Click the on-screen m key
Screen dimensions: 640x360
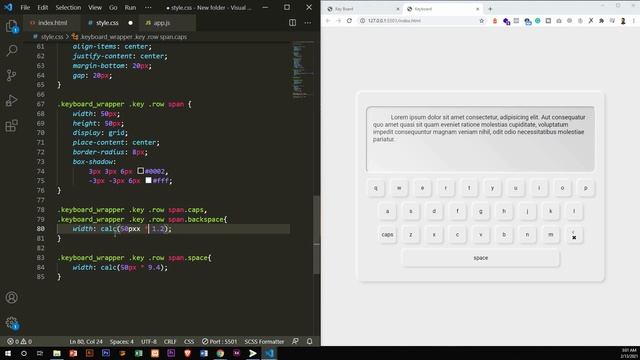click(551, 235)
